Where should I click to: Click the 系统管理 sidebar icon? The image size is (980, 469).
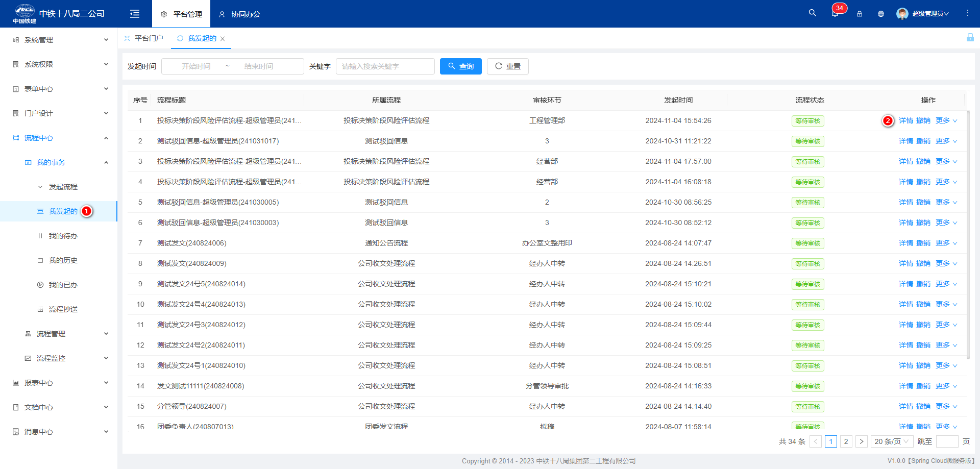click(x=16, y=40)
